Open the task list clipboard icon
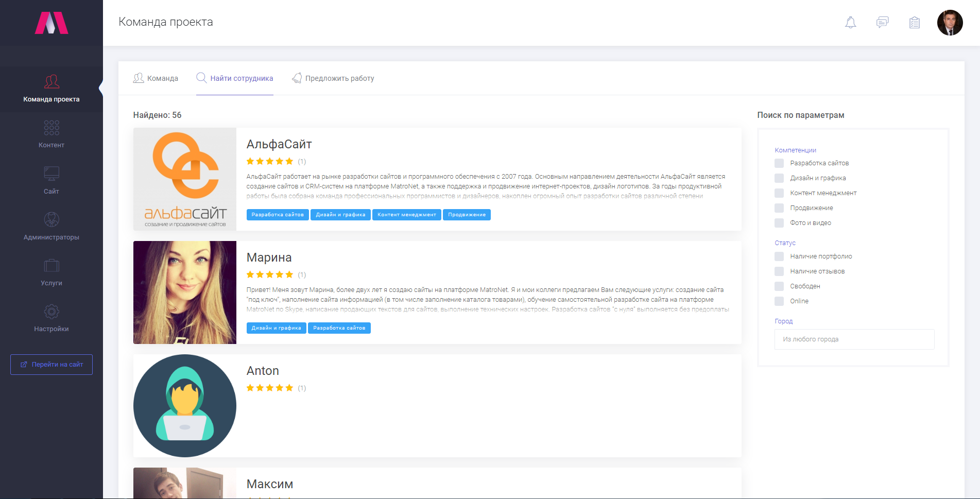 click(915, 23)
